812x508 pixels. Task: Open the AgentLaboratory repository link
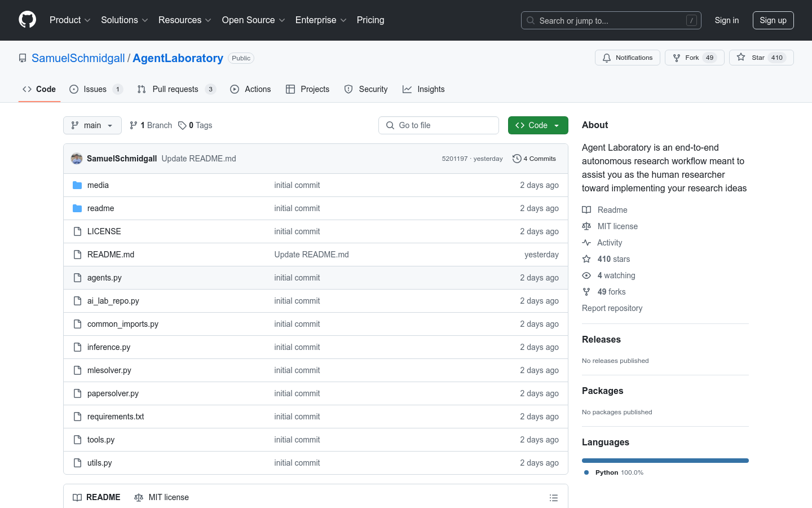[178, 58]
